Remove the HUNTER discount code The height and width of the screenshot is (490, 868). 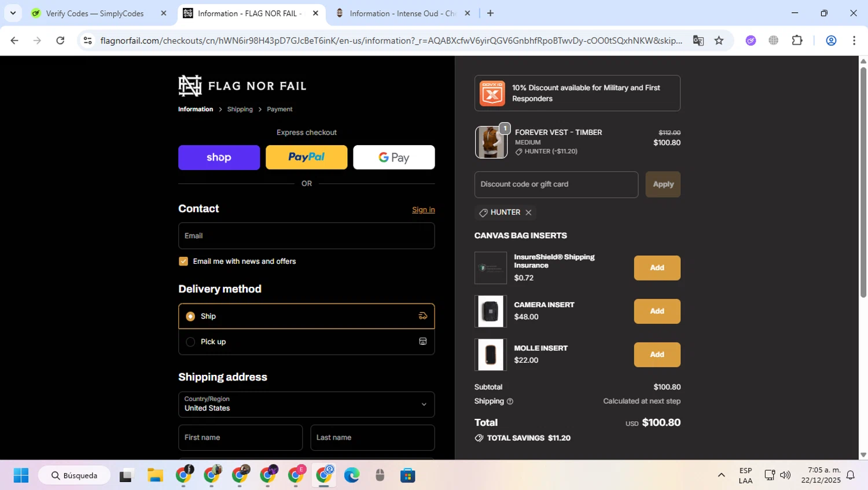pos(528,212)
